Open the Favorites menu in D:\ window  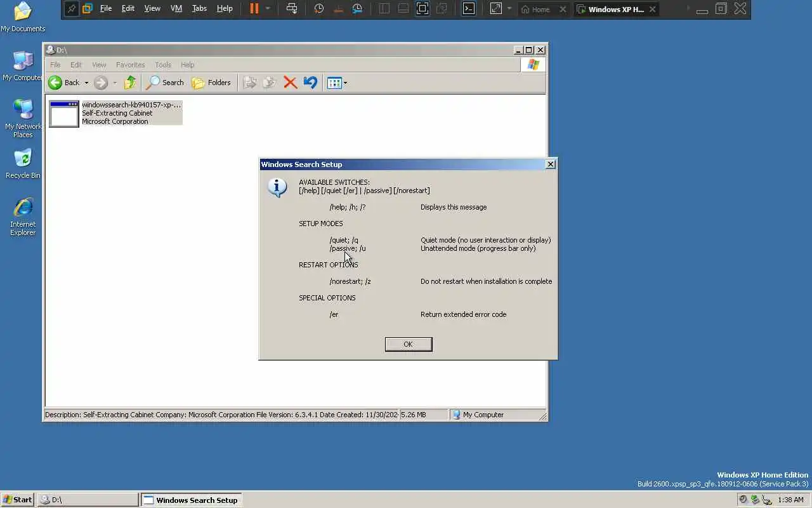130,65
